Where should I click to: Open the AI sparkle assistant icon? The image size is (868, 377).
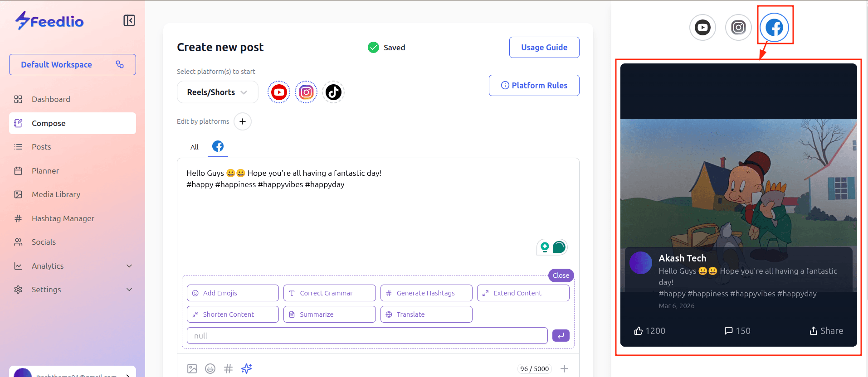pos(247,369)
